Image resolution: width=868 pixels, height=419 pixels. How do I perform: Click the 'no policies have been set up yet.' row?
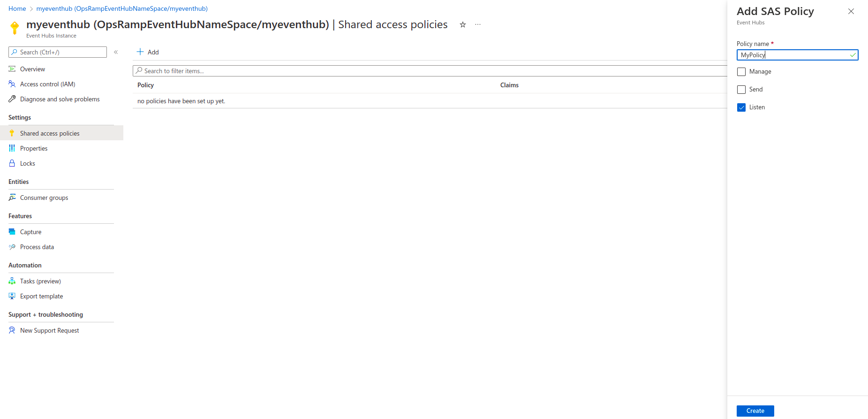[x=430, y=101]
